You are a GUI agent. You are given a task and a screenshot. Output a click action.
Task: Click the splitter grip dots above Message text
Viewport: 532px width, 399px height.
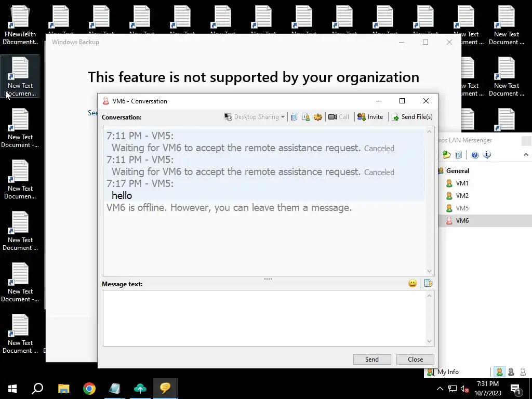pos(268,279)
